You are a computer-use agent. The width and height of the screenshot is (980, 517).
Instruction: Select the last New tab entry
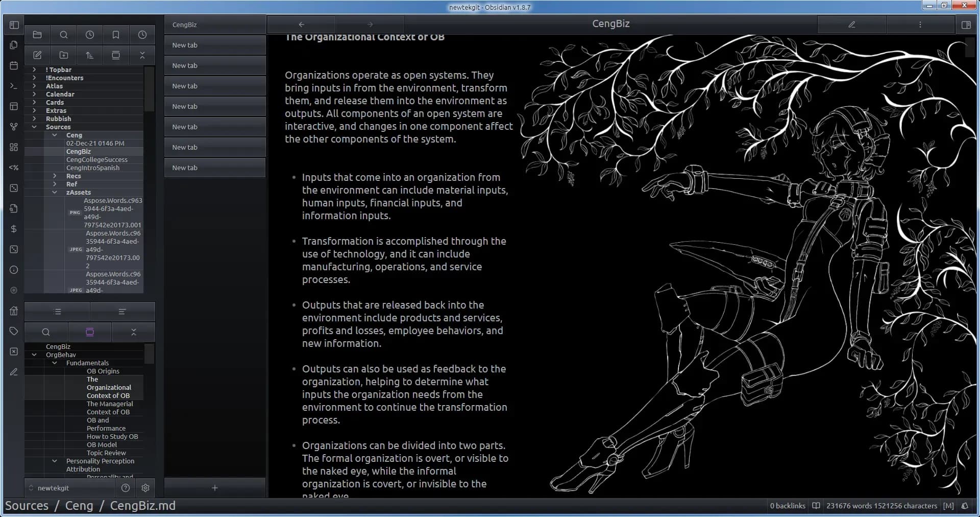[215, 168]
